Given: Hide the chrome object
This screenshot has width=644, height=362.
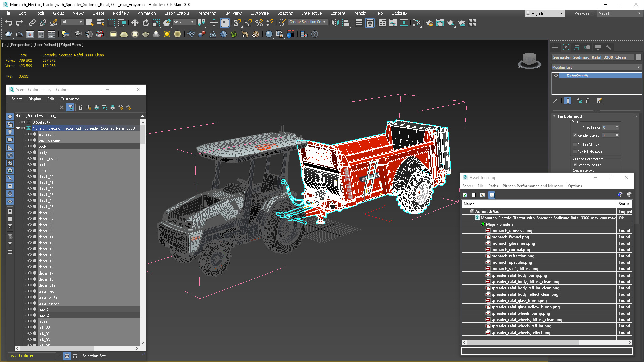Looking at the screenshot, I should coord(29,171).
